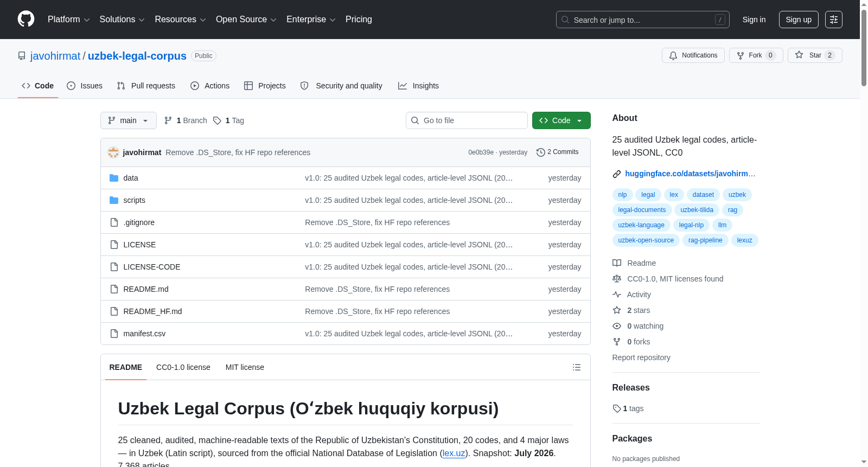868x467 pixels.
Task: Click the repository icon beside javohirmat
Action: coord(22,56)
